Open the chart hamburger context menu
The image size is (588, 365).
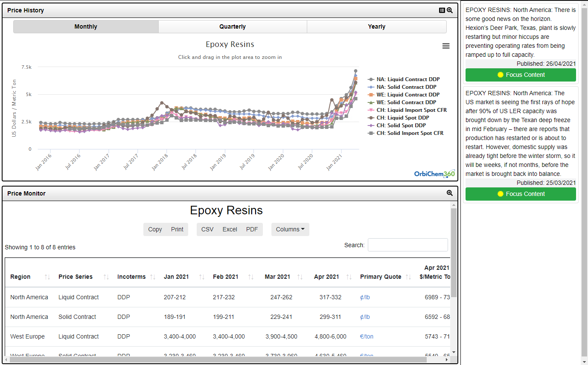coord(446,46)
